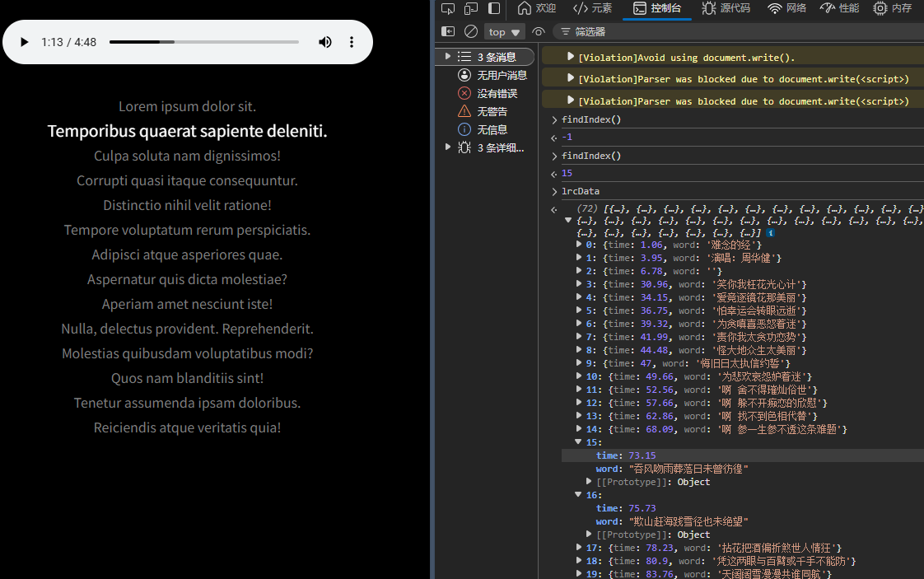Clear the console with the clear icon
This screenshot has width=924, height=579.
pos(471,31)
